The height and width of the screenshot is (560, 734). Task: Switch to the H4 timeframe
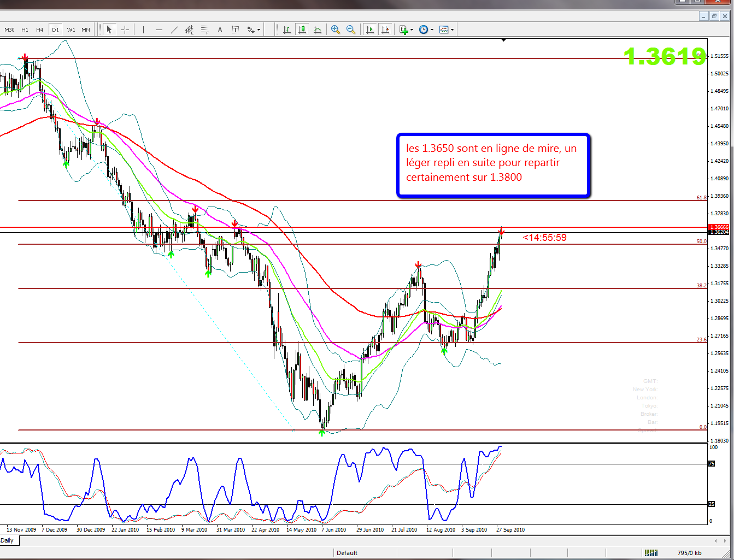point(40,30)
